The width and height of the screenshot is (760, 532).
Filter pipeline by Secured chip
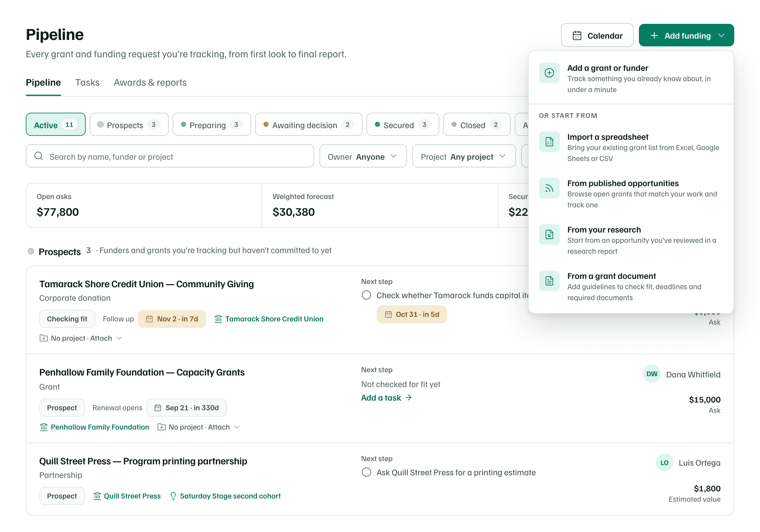pyautogui.click(x=403, y=125)
